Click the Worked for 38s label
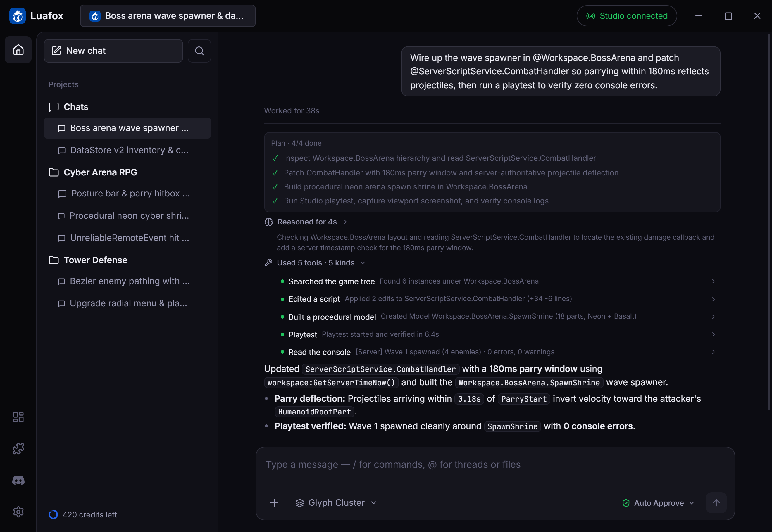This screenshot has width=772, height=532. click(x=292, y=111)
